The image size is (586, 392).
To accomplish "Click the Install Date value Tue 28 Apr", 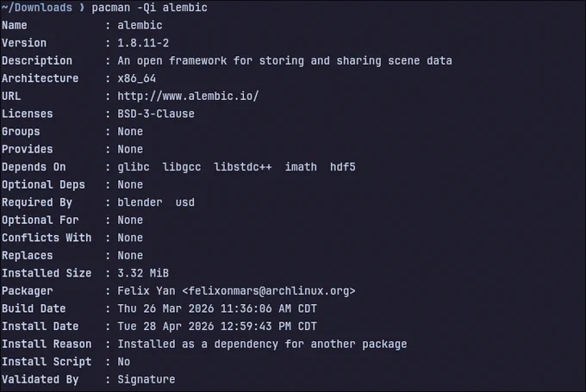I will (x=217, y=327).
